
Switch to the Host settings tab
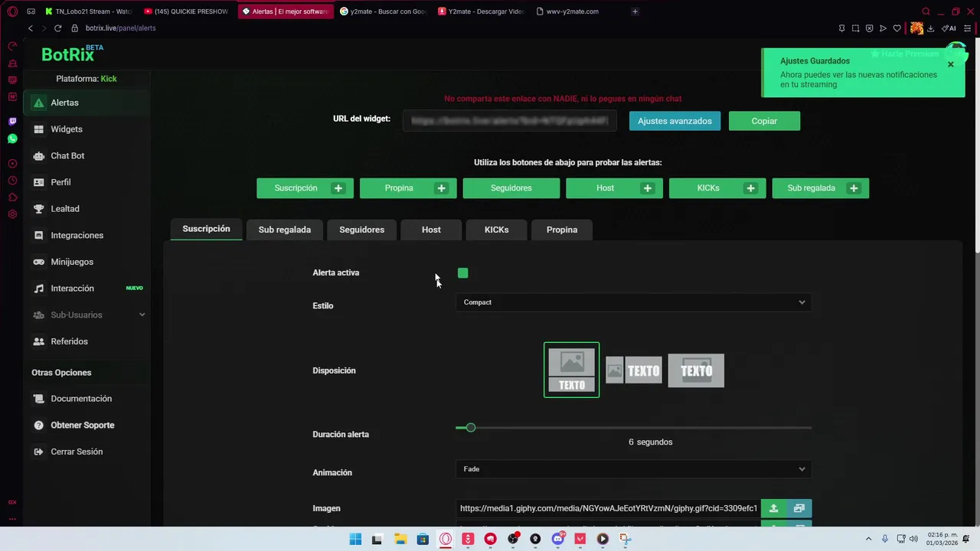point(431,230)
